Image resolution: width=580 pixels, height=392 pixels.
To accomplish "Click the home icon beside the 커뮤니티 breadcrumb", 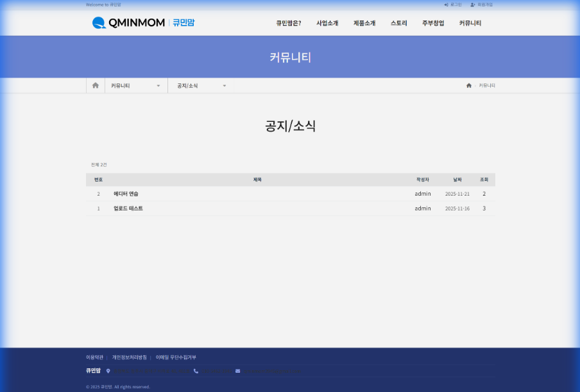I will pyautogui.click(x=469, y=85).
